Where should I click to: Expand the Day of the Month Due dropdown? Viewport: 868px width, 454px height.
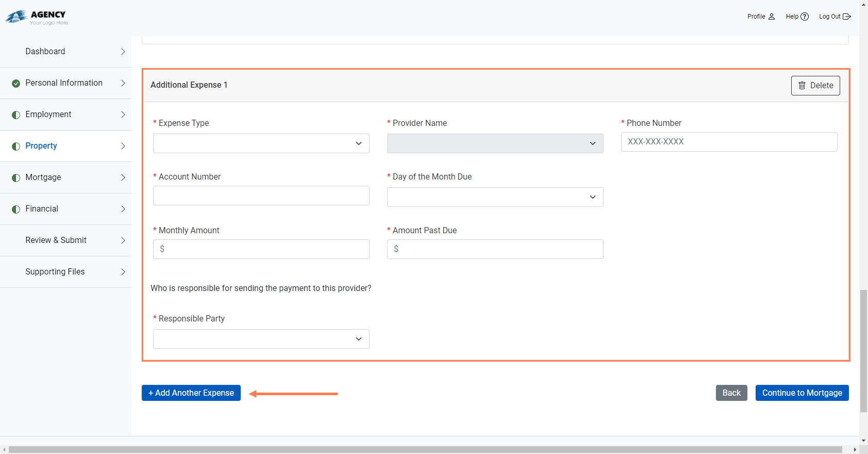495,197
